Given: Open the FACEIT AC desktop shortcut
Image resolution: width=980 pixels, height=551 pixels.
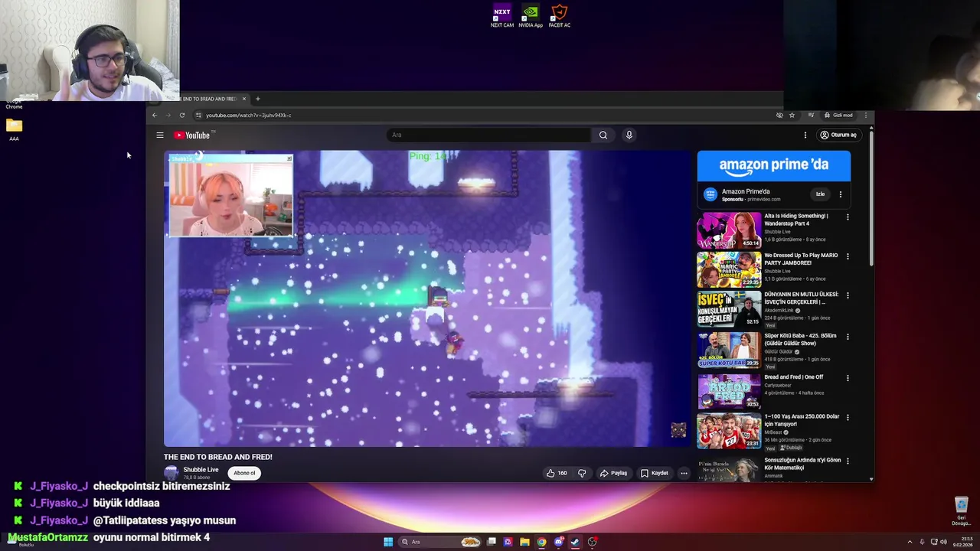Looking at the screenshot, I should (560, 17).
